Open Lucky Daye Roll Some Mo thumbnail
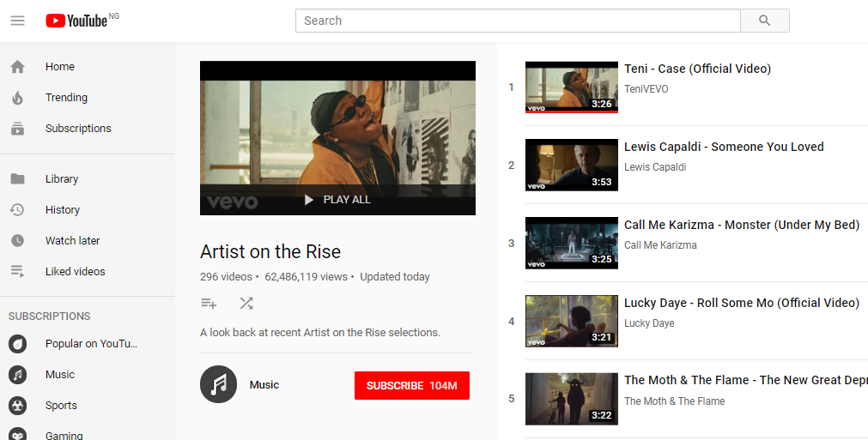This screenshot has width=868, height=440. 571,321
